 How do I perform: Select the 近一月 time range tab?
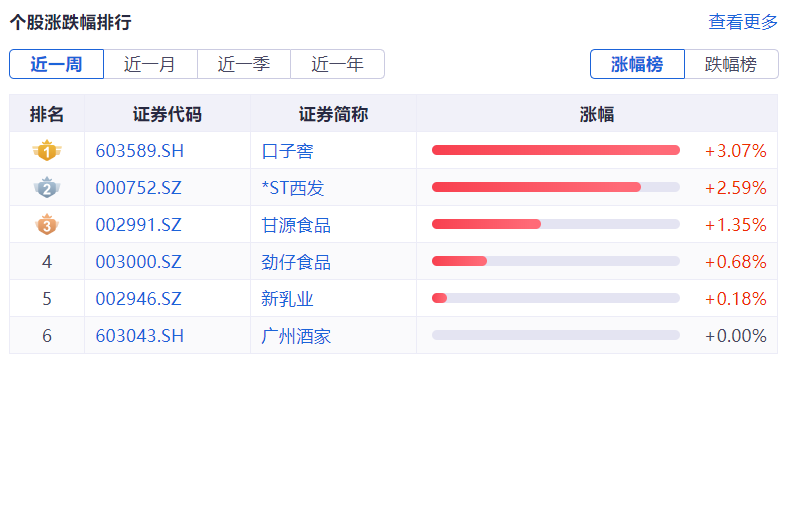pyautogui.click(x=150, y=64)
